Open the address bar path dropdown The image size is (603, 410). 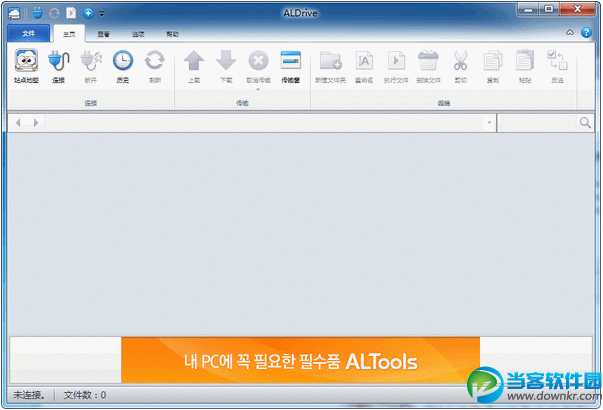[x=489, y=123]
